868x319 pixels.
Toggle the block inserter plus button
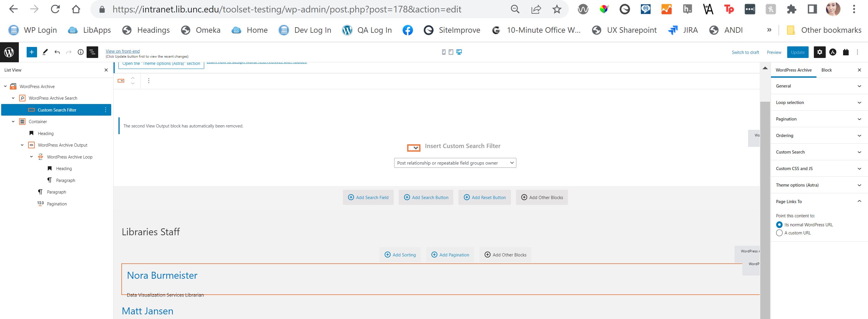pyautogui.click(x=32, y=52)
